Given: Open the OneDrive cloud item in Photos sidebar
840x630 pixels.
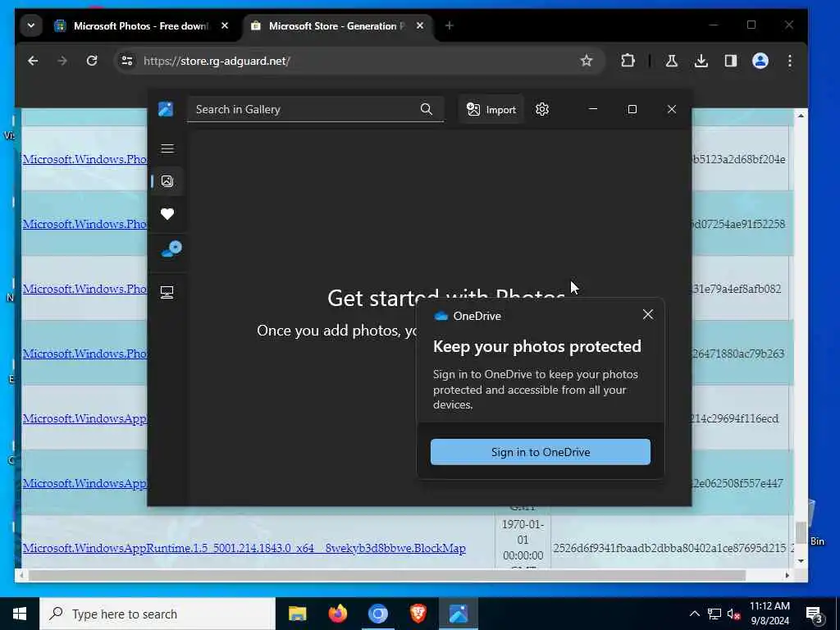Looking at the screenshot, I should click(x=171, y=249).
